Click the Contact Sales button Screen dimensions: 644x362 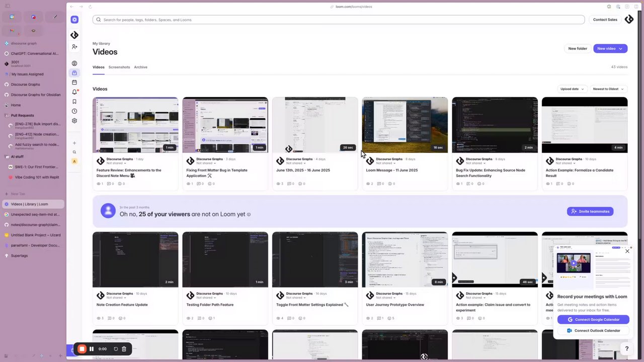(x=605, y=20)
